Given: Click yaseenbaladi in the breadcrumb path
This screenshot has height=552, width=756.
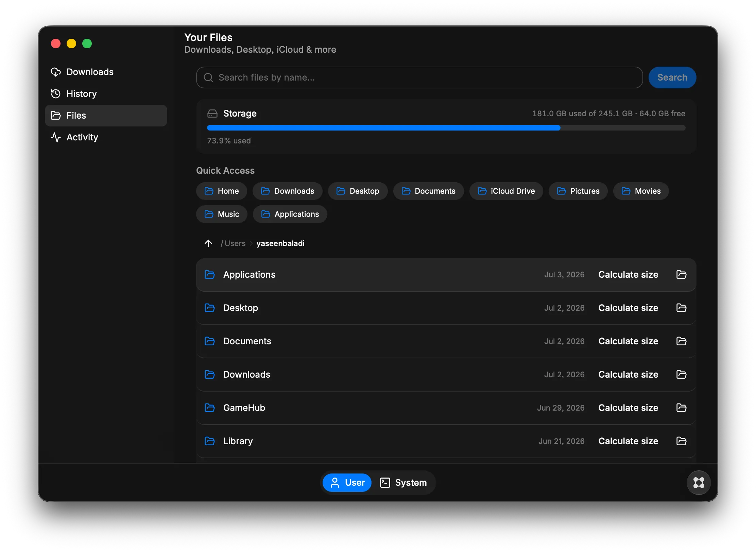Looking at the screenshot, I should (x=280, y=243).
